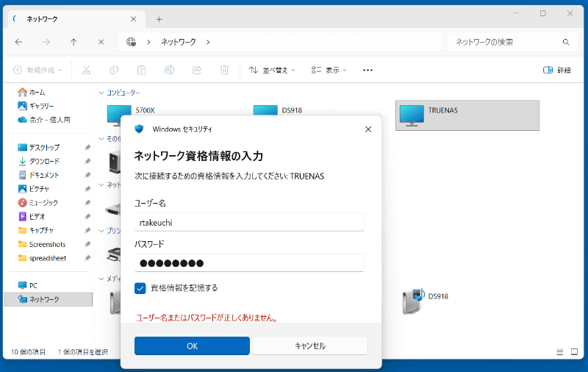
Task: Click the Paste icon in toolbar
Action: coord(141,70)
